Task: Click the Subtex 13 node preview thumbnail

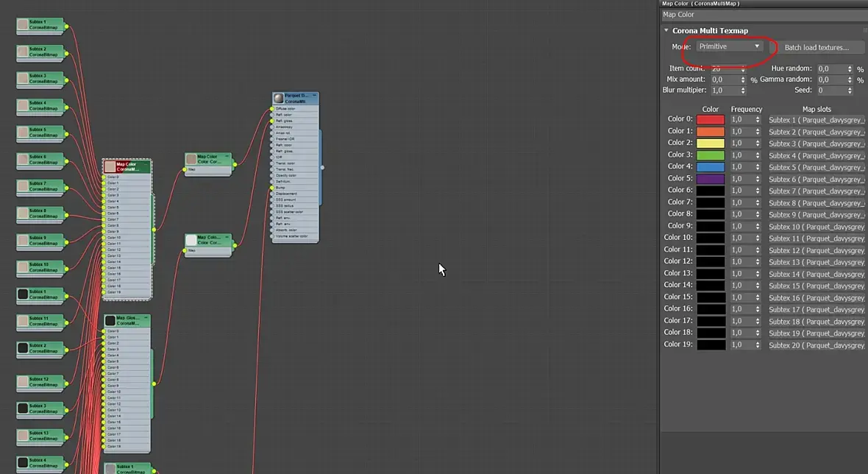Action: click(x=23, y=435)
